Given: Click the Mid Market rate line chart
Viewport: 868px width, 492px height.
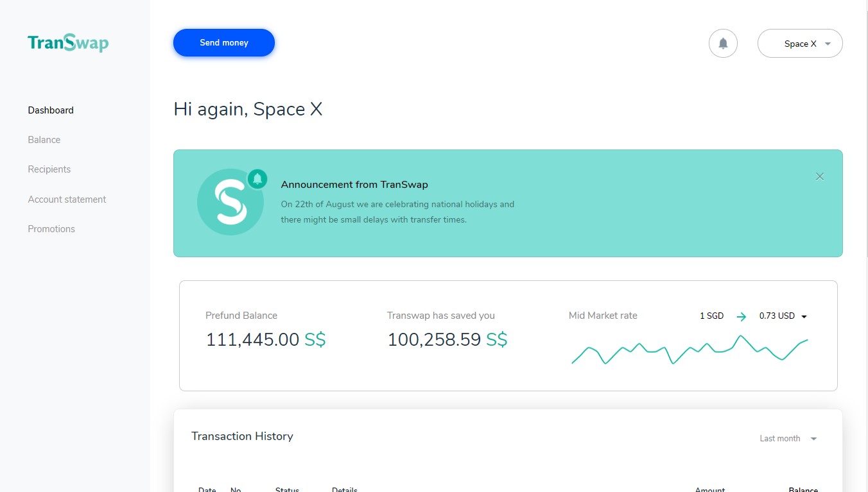Looking at the screenshot, I should (x=690, y=350).
